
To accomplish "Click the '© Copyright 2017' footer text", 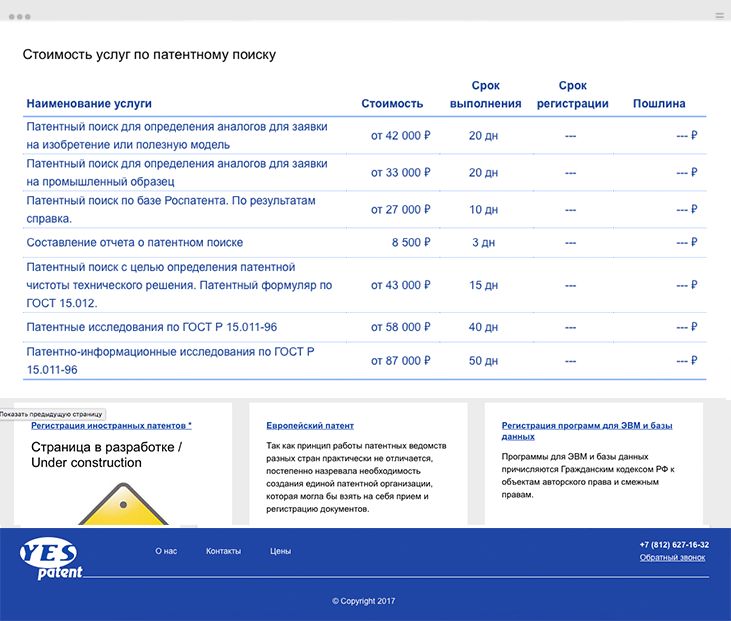I will [x=364, y=601].
